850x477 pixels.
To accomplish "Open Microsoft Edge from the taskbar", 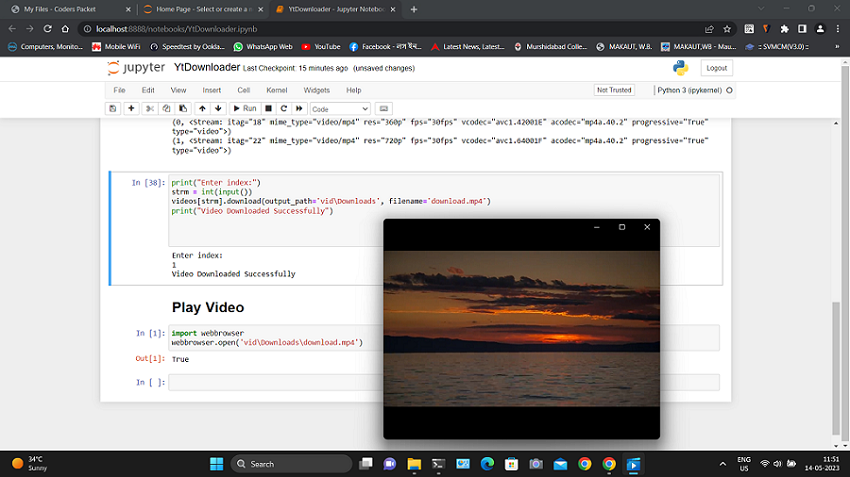I will point(487,464).
